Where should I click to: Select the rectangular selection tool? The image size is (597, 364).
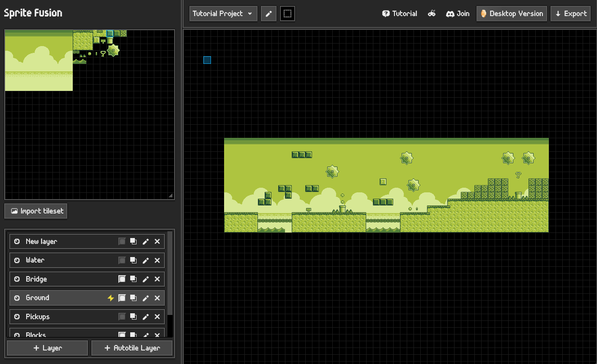pyautogui.click(x=288, y=13)
